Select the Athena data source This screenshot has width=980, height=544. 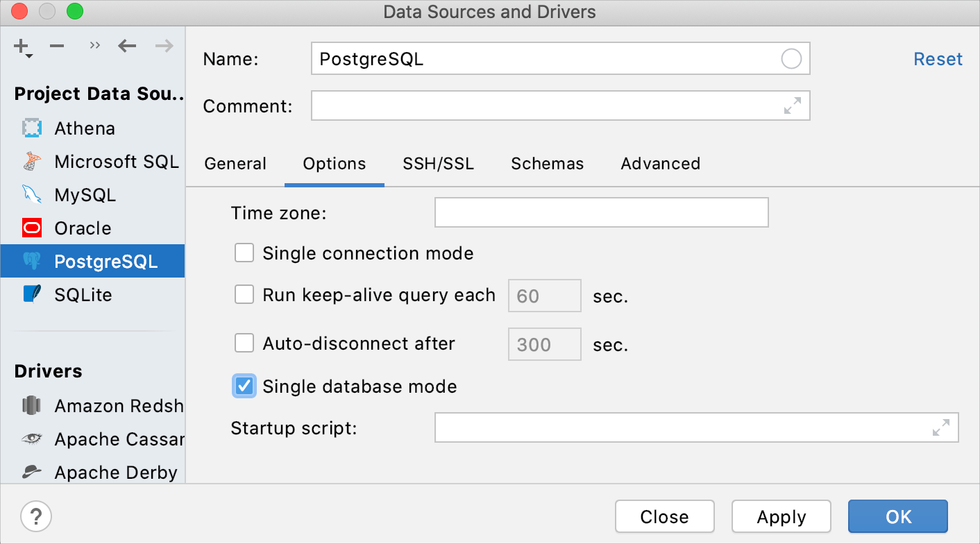(84, 128)
